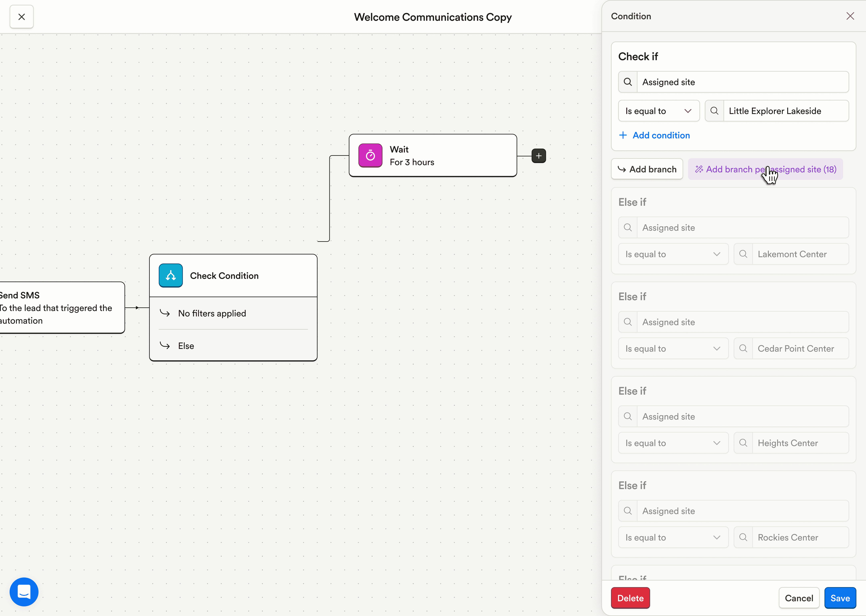Click the Check if heading

pyautogui.click(x=638, y=57)
